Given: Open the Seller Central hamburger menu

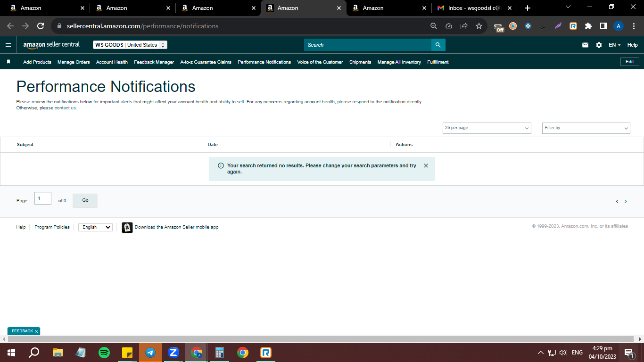Looking at the screenshot, I should [x=8, y=45].
